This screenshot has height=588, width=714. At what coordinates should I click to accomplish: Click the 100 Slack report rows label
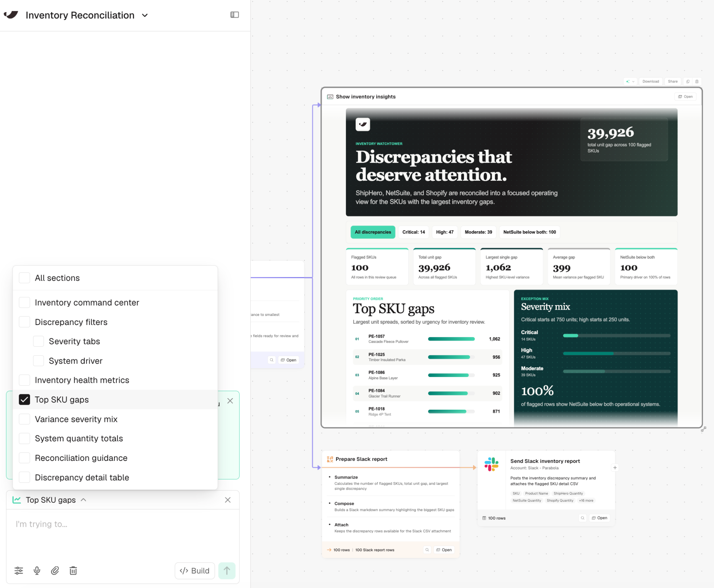coord(375,550)
